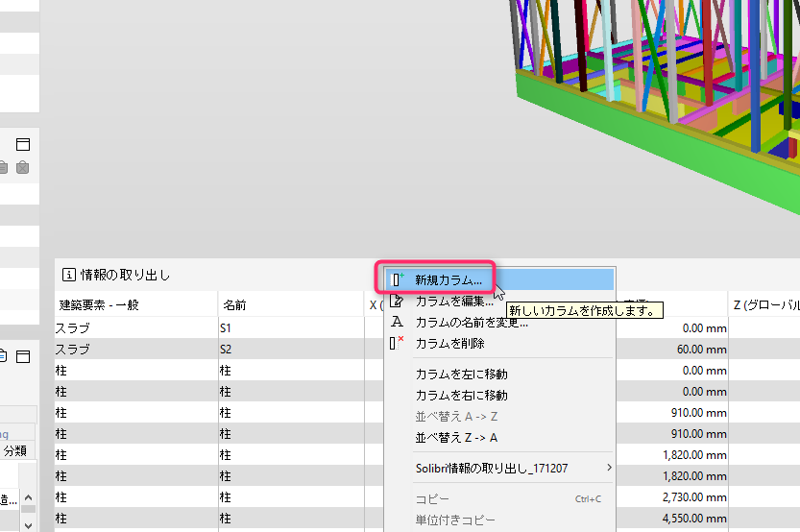Screen dimensions: 800x532
Task: Click the edit column pencil icon
Action: [397, 301]
